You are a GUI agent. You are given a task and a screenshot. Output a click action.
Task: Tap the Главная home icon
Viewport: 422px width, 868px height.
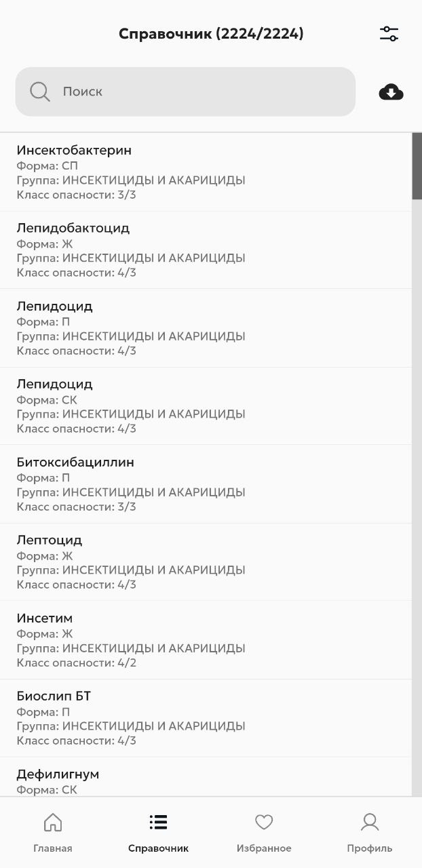(x=52, y=823)
